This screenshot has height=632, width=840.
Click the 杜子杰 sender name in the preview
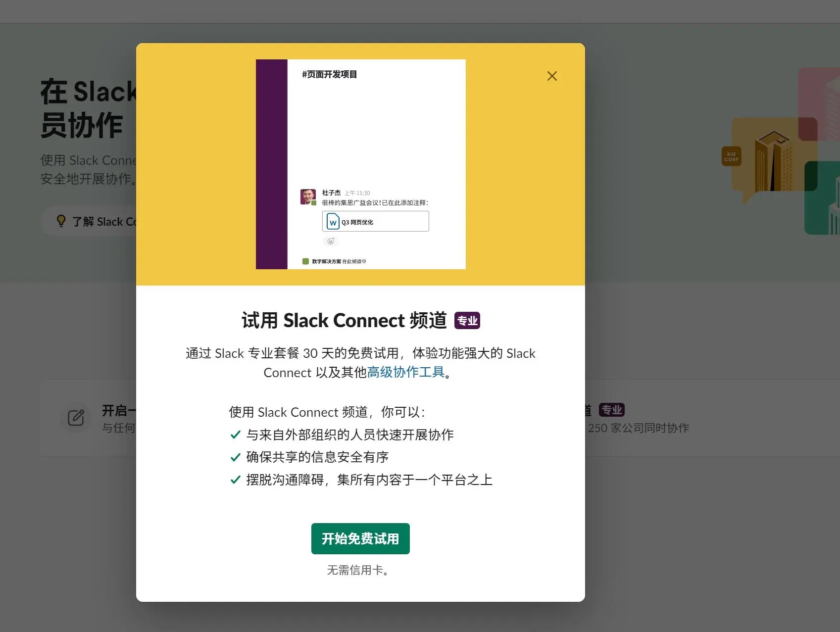click(331, 193)
